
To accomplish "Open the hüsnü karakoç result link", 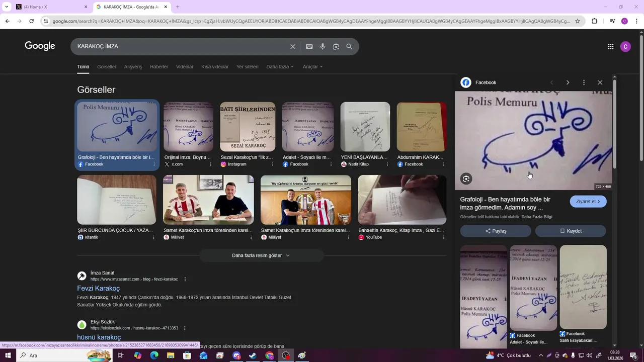I will 99,337.
